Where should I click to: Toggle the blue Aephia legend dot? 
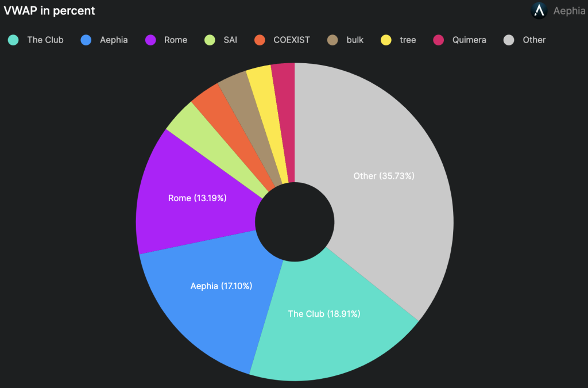[86, 40]
